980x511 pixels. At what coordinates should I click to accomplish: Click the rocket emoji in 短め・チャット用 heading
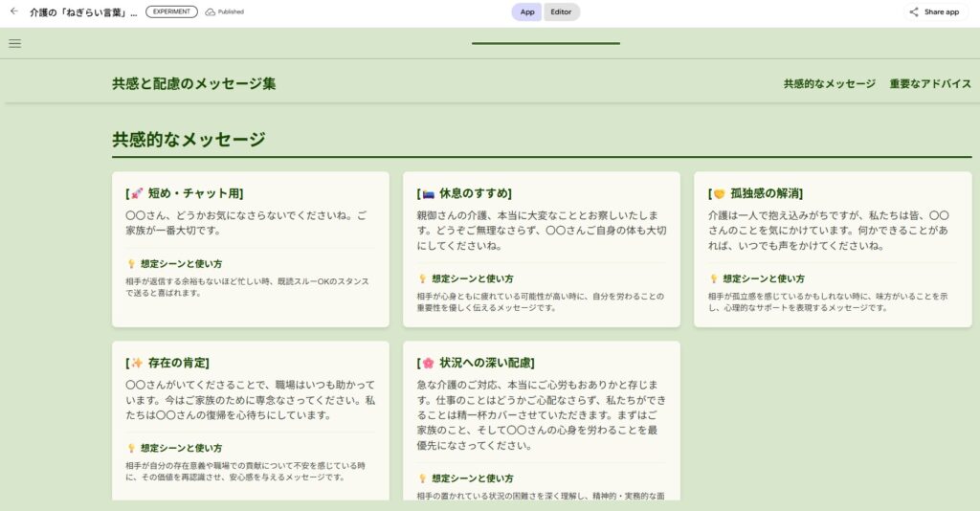(137, 193)
